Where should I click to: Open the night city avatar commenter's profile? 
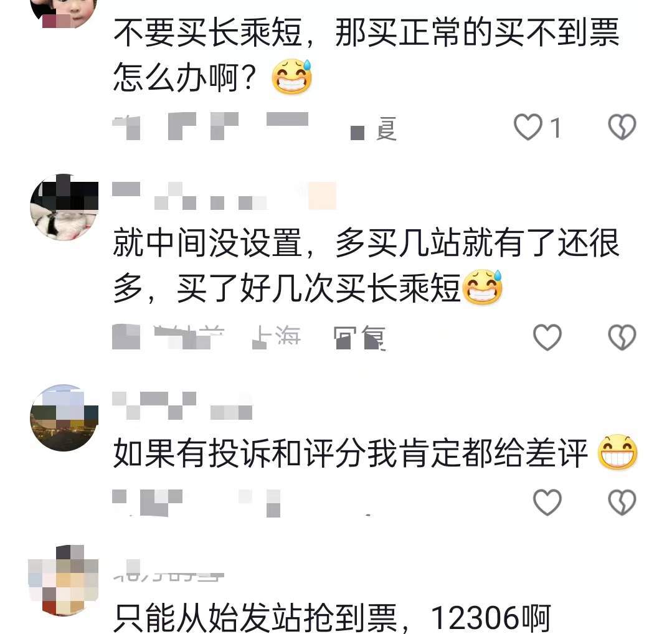[x=64, y=417]
